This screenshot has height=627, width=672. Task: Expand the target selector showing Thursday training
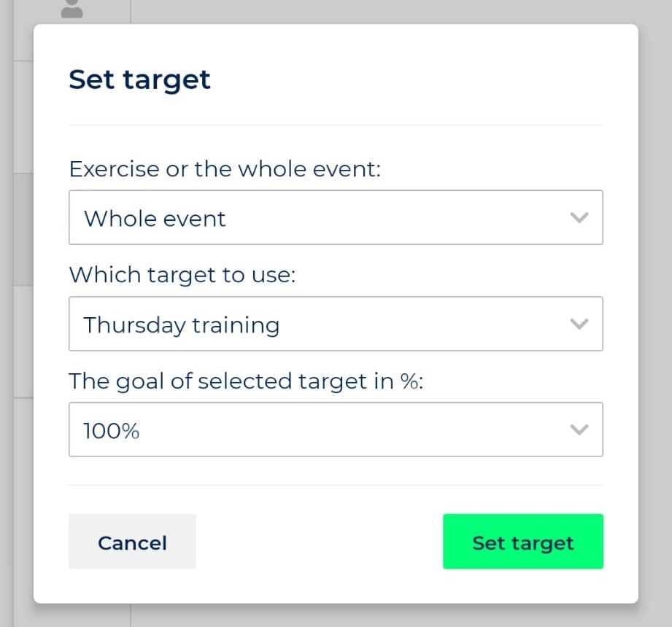click(336, 324)
